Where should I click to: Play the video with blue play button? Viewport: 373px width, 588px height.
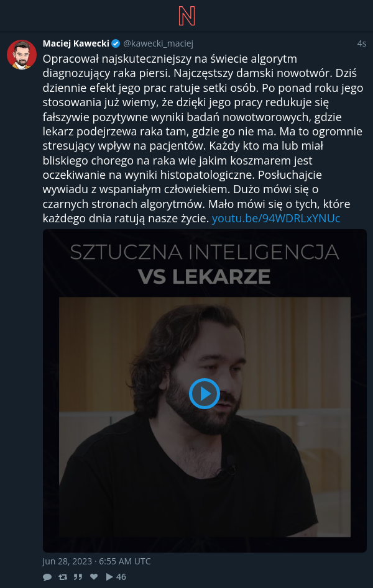(205, 394)
